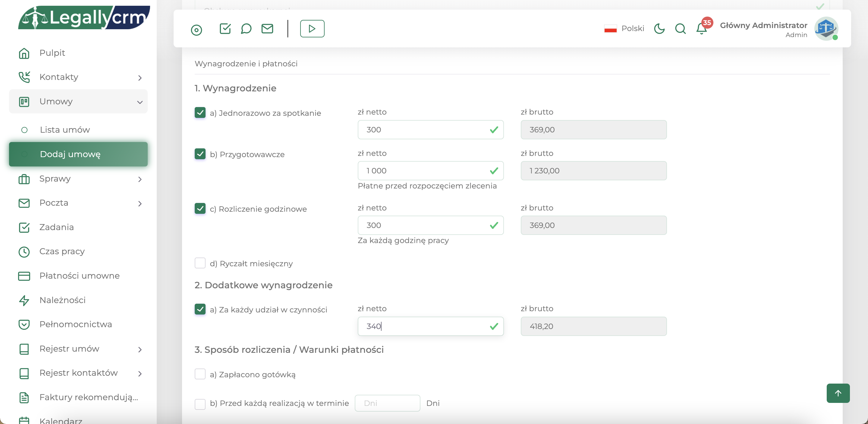Enable Ryczałt miesięczny checkbox
868x424 pixels.
pos(200,263)
